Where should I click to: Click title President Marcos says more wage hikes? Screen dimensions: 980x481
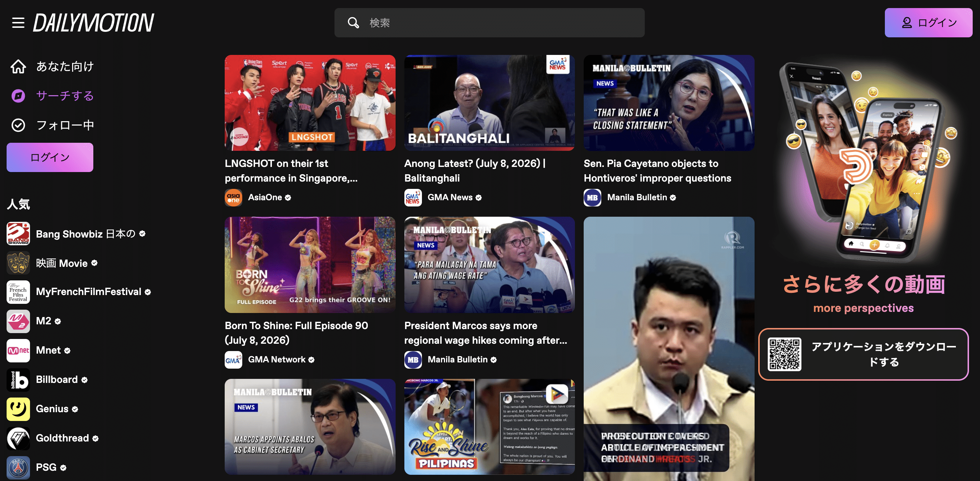486,333
